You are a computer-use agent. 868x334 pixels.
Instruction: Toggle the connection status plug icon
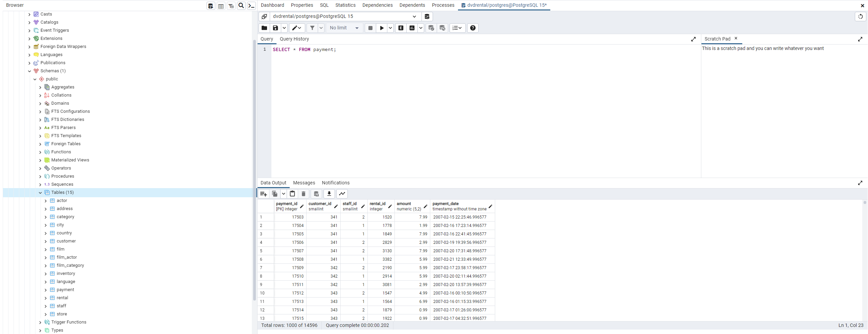point(264,17)
